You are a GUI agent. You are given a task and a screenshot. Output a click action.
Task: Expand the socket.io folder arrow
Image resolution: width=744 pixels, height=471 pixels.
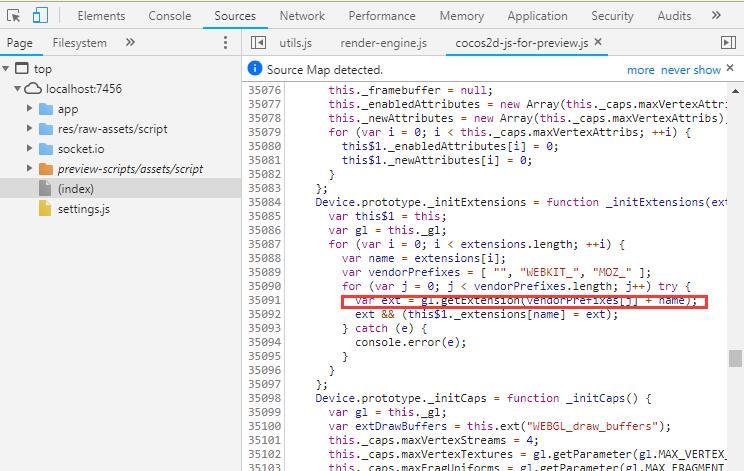tap(29, 148)
